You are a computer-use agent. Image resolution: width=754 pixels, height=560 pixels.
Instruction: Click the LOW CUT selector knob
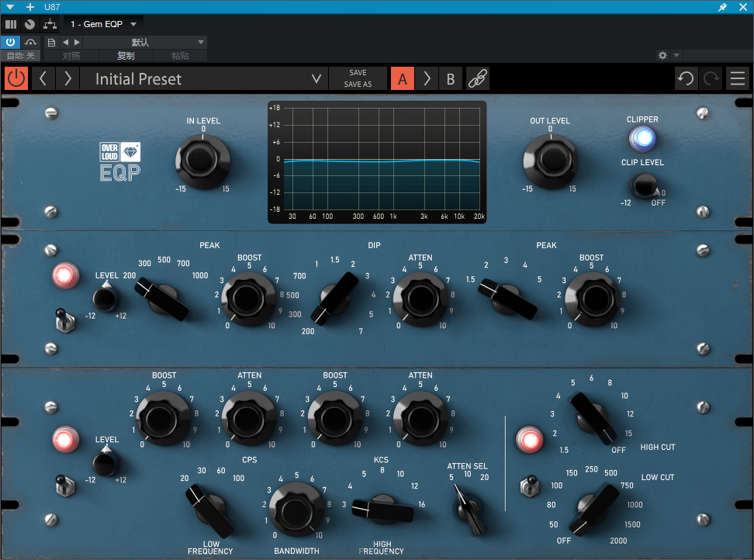(594, 509)
